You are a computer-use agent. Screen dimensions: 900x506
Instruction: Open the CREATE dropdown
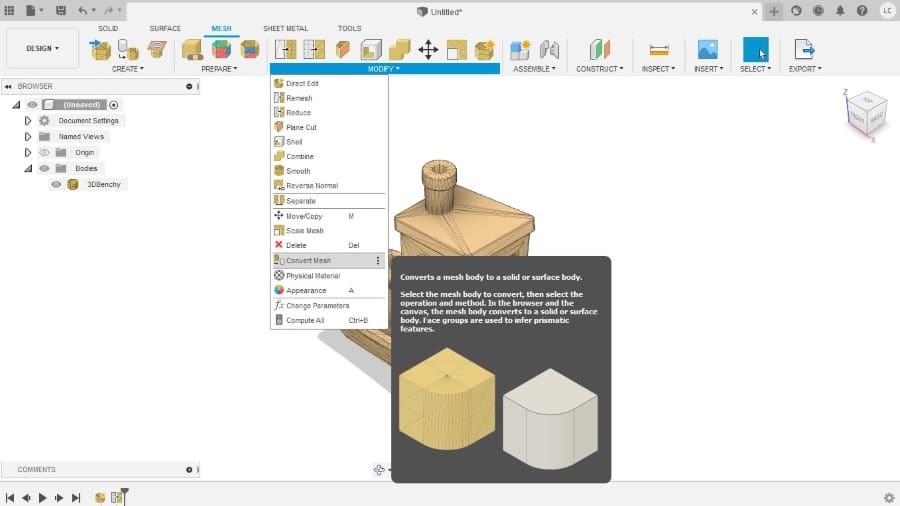(127, 69)
